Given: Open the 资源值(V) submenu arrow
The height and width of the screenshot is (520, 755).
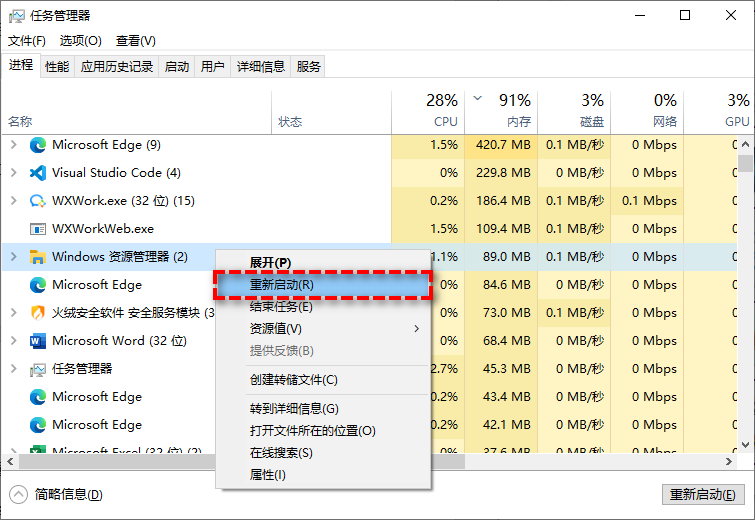Looking at the screenshot, I should [416, 329].
